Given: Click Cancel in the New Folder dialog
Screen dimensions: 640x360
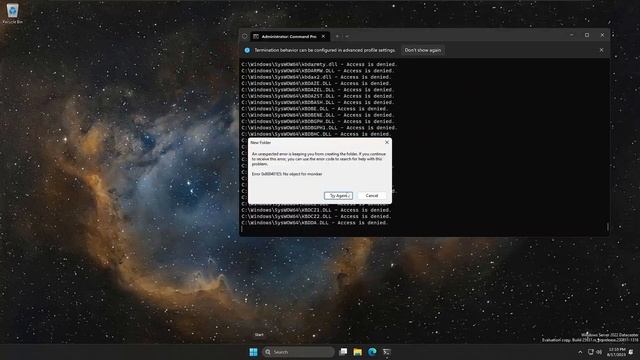Looking at the screenshot, I should pos(372,196).
